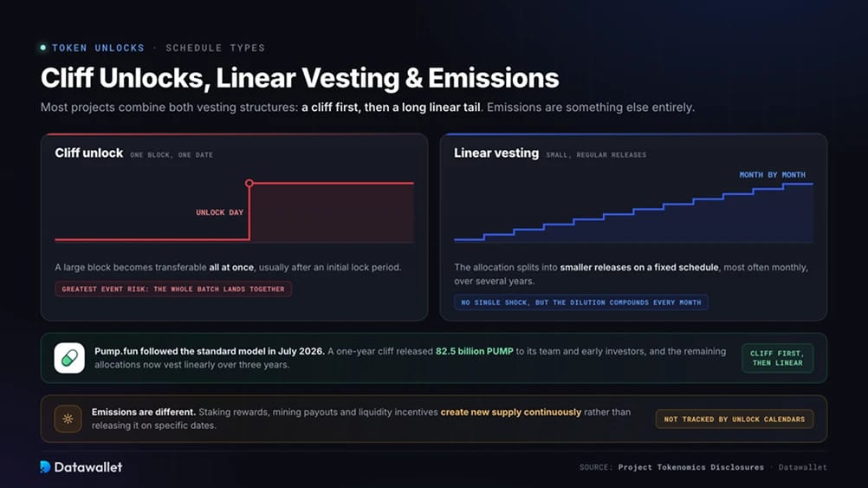
Task: Click the Greatest Event Risk red tag
Action: tap(173, 290)
